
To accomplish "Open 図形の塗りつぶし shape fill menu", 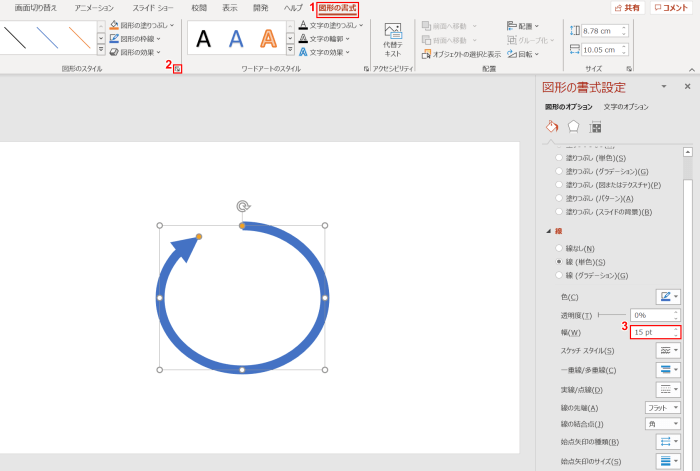I will coord(142,25).
